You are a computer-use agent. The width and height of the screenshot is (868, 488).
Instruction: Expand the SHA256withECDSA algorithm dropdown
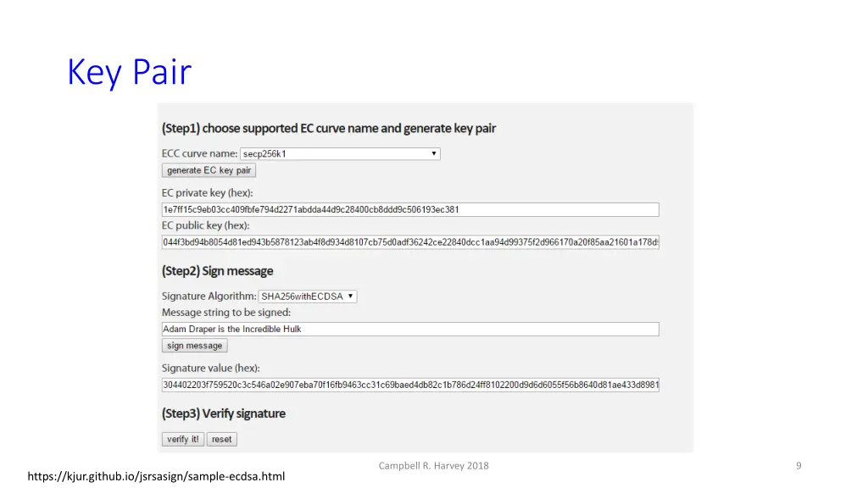click(x=307, y=297)
